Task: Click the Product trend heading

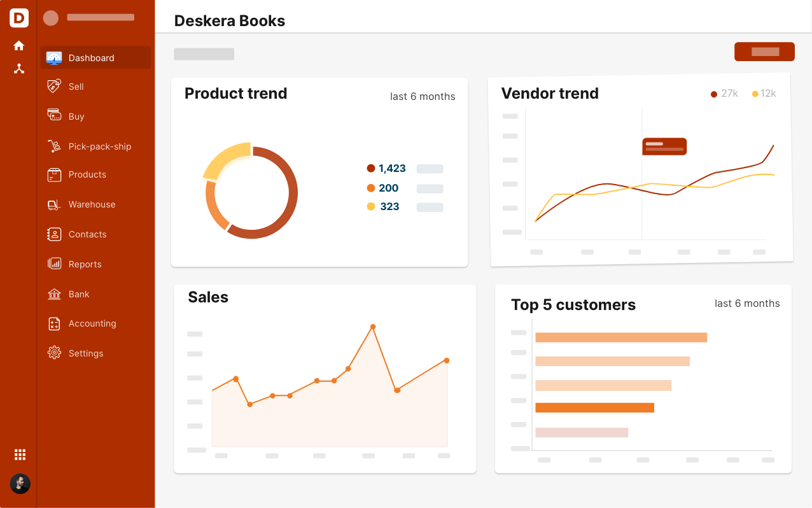Action: [x=236, y=94]
